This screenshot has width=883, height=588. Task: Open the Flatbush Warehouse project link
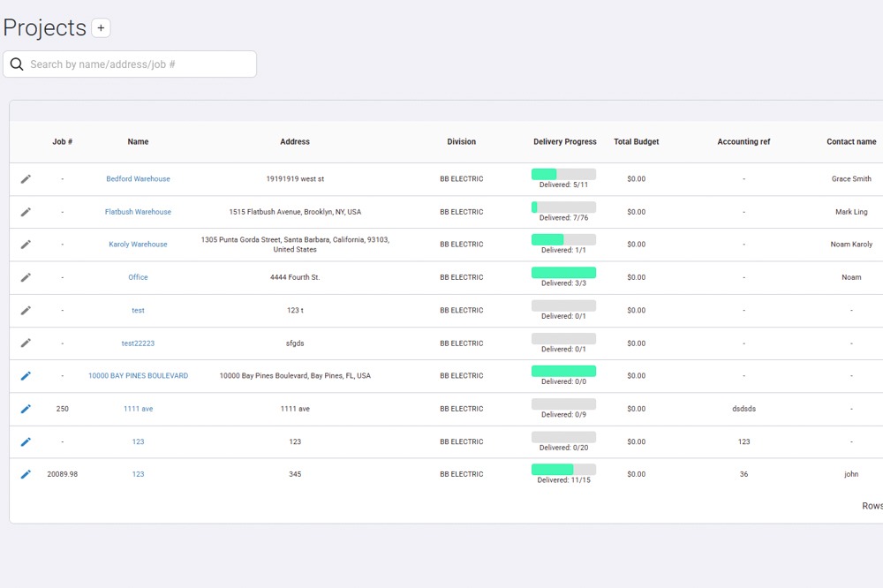(138, 212)
